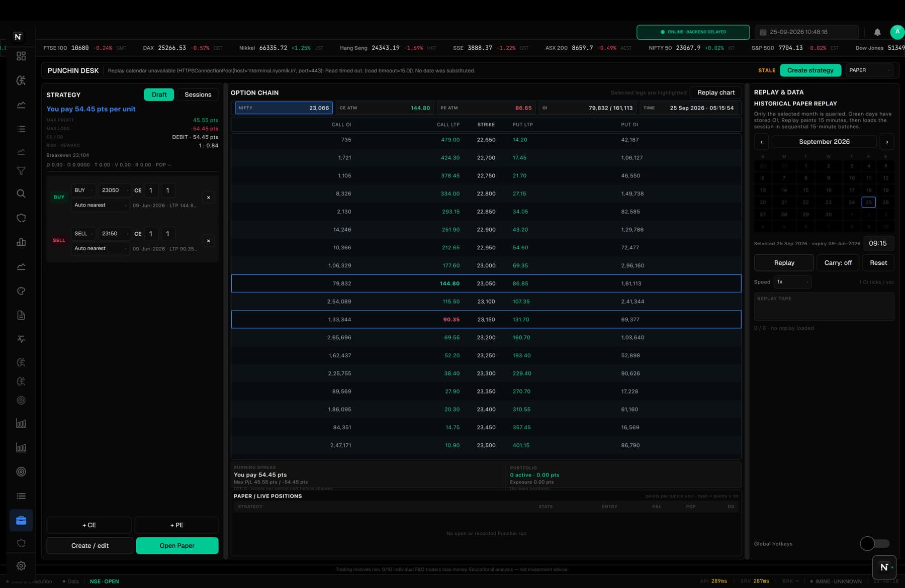Click the Reset button
The width and height of the screenshot is (905, 588).
coord(878,263)
